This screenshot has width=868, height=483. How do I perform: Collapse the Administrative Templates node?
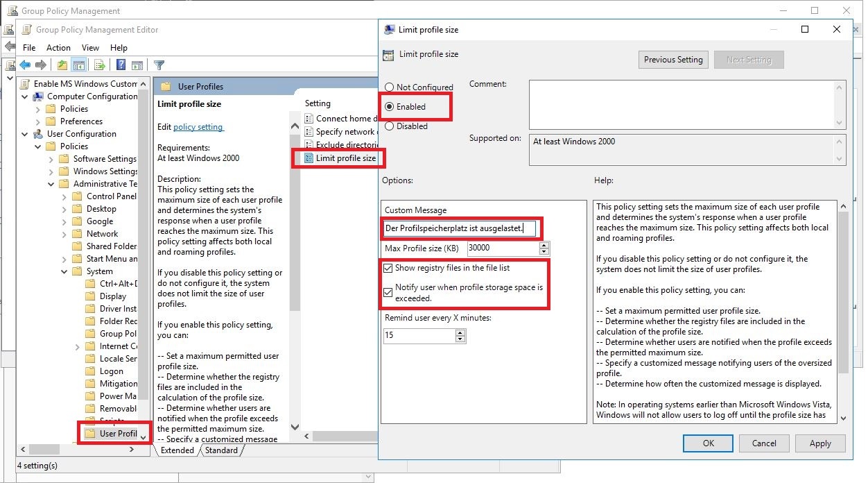[51, 184]
